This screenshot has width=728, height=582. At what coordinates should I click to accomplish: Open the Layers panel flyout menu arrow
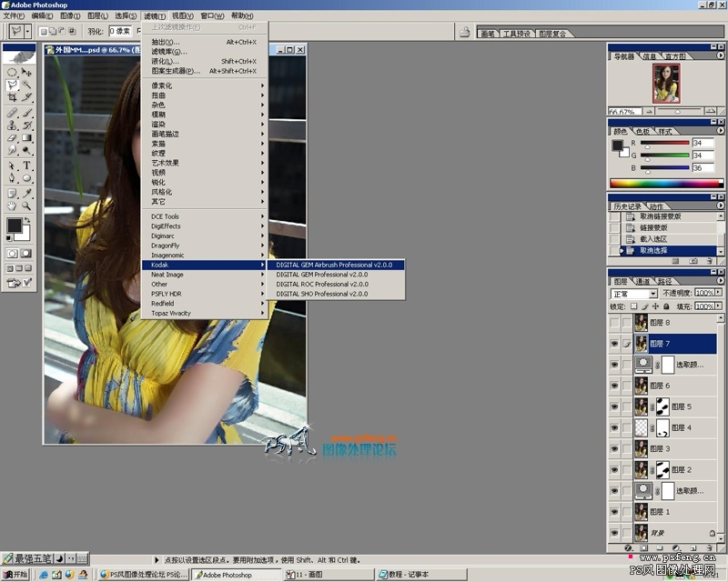(x=721, y=280)
